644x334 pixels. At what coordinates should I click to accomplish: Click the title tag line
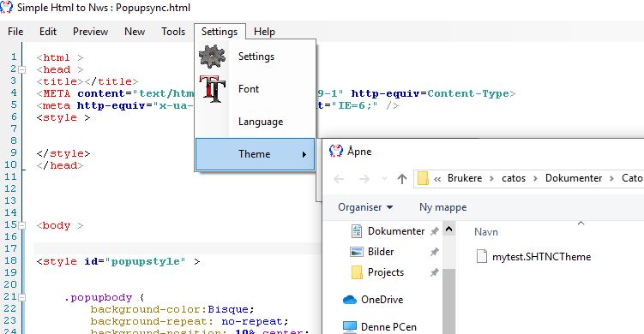(x=87, y=81)
